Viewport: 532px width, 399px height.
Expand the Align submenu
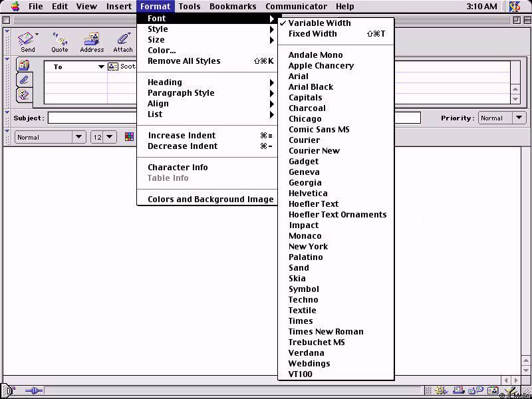click(x=207, y=104)
